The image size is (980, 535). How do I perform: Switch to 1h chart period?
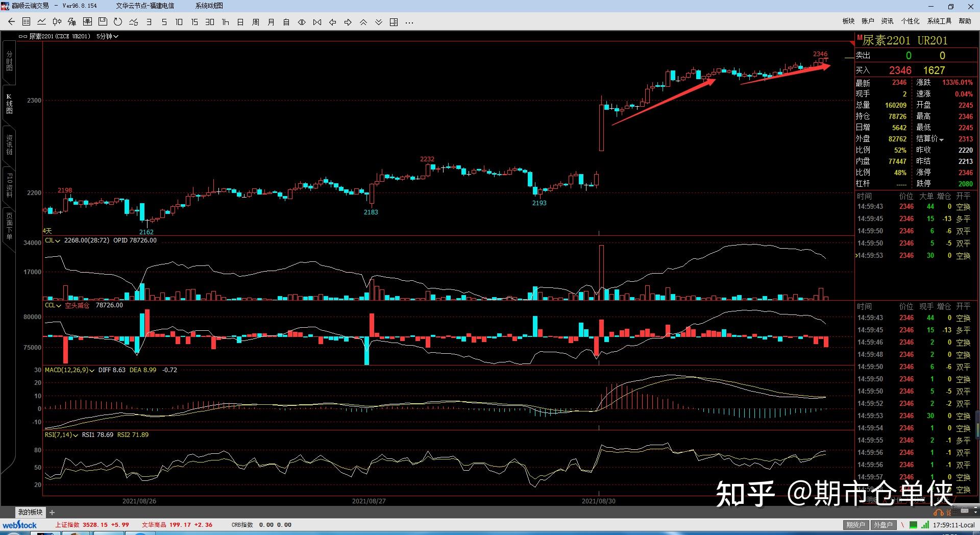225,22
